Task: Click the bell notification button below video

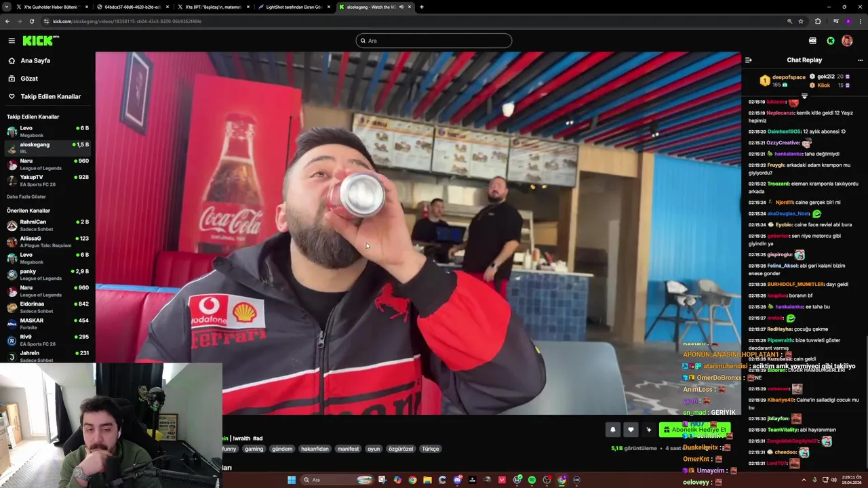Action: [x=613, y=429]
